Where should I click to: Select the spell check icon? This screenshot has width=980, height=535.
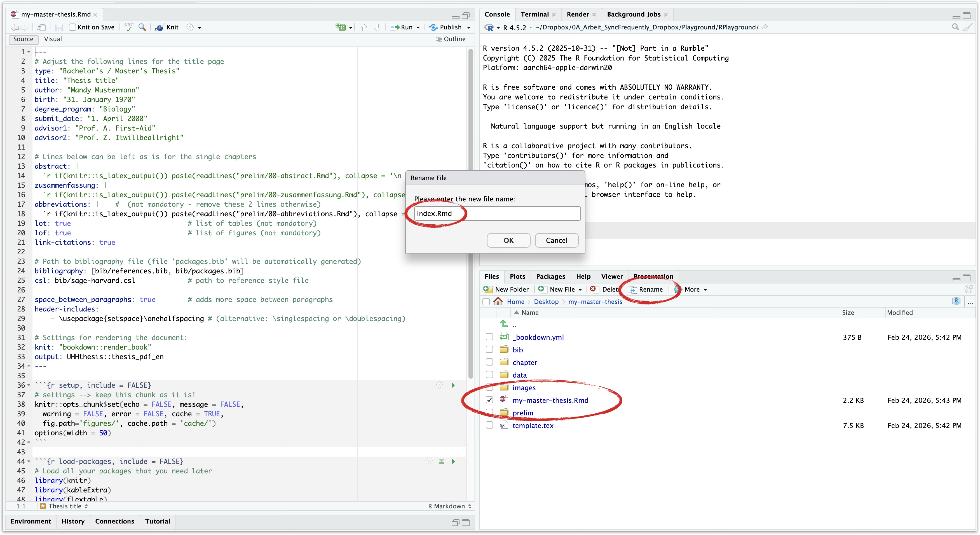coord(129,27)
